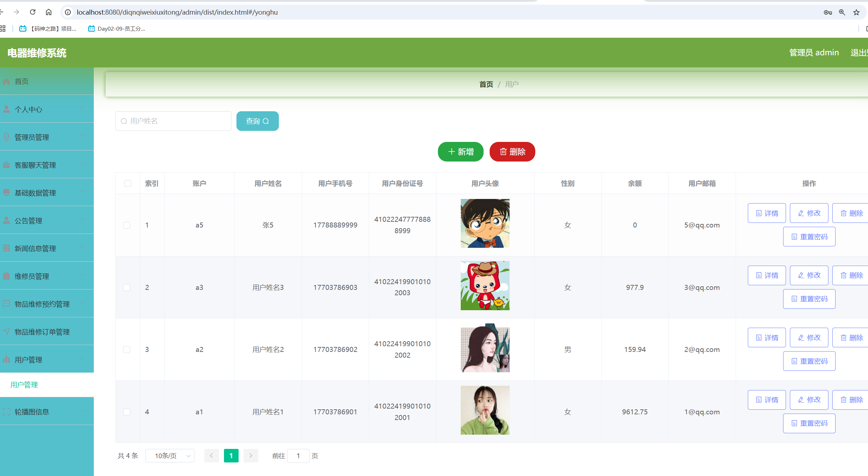Check the row checkbox for user a1

[x=127, y=412]
